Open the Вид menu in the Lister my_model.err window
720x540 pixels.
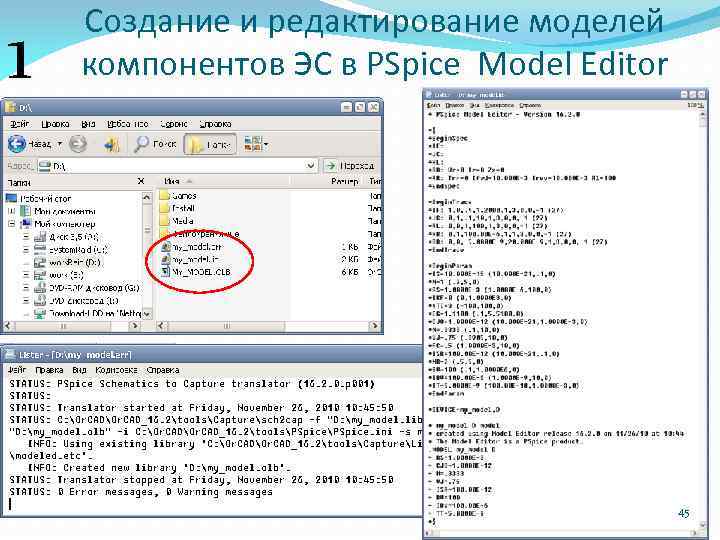click(79, 370)
